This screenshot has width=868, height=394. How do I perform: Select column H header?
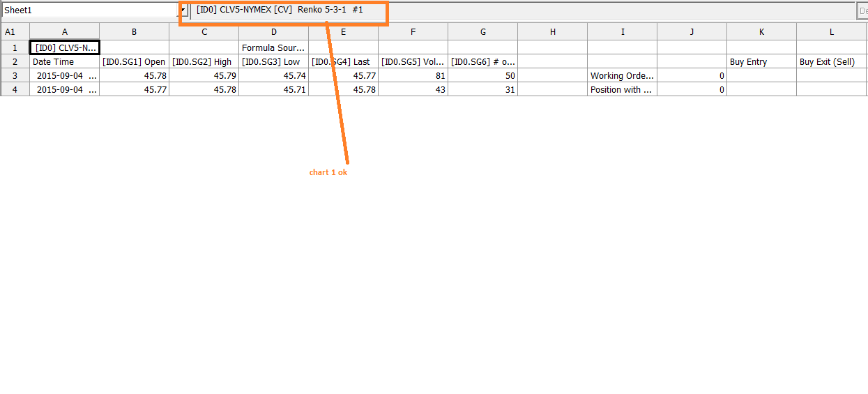click(x=553, y=32)
